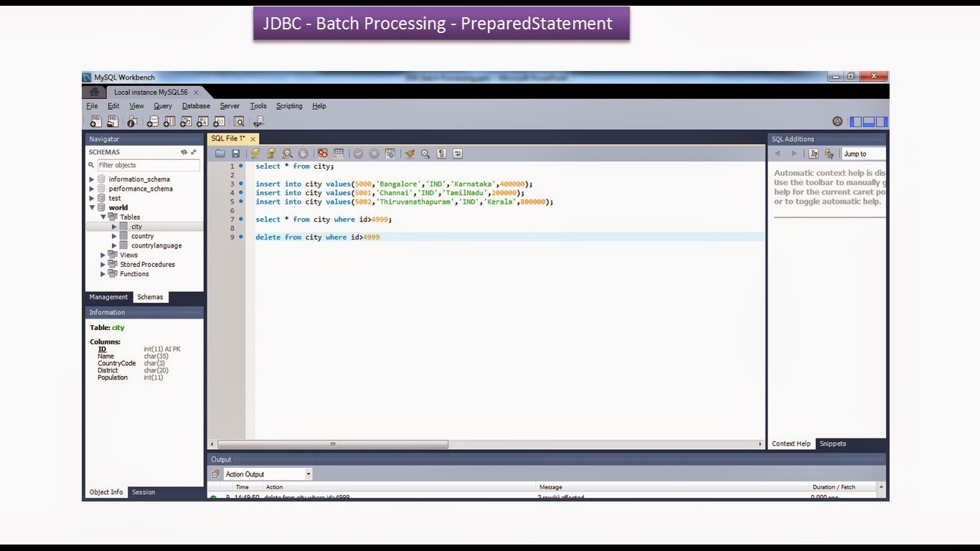
Task: Toggle word wrap in the editor
Action: click(x=458, y=154)
